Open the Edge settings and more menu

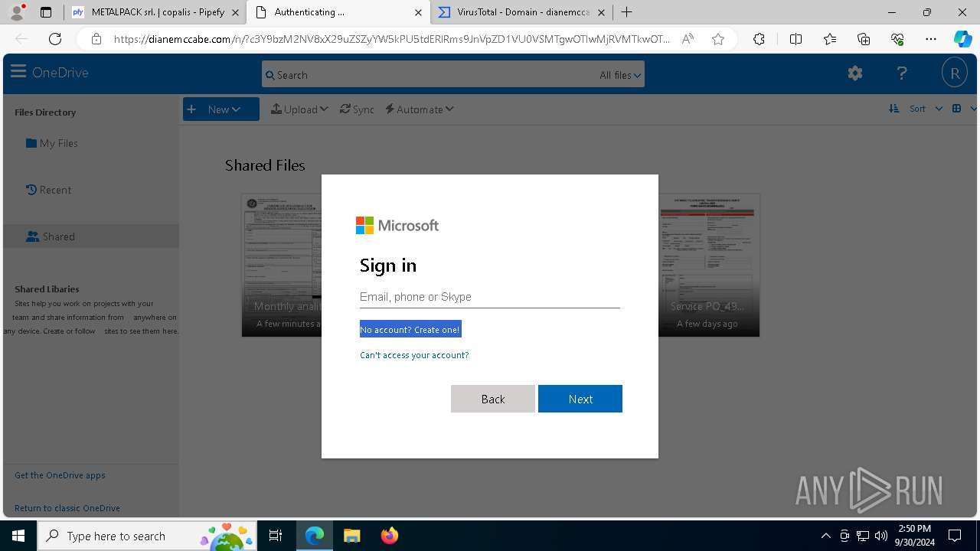point(931,39)
